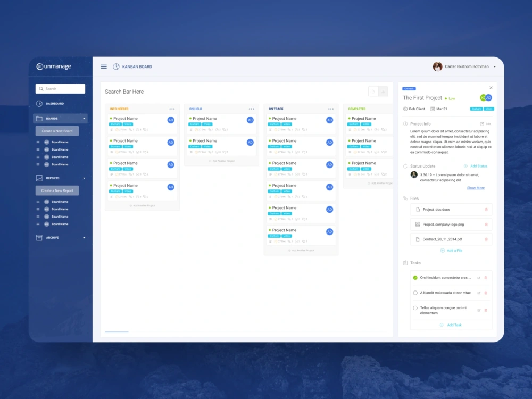Delete Contract_20_11_2014.pdf via its trash icon
Viewport: 532px width, 399px height.
coord(486,239)
